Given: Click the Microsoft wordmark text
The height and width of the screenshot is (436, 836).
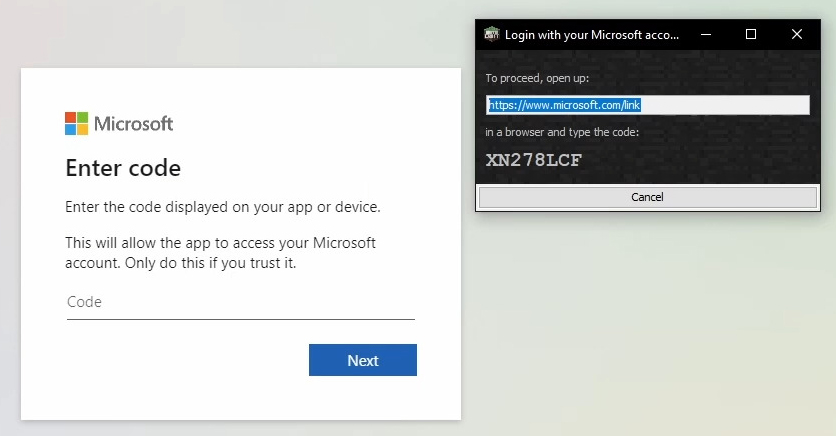Looking at the screenshot, I should (x=133, y=124).
